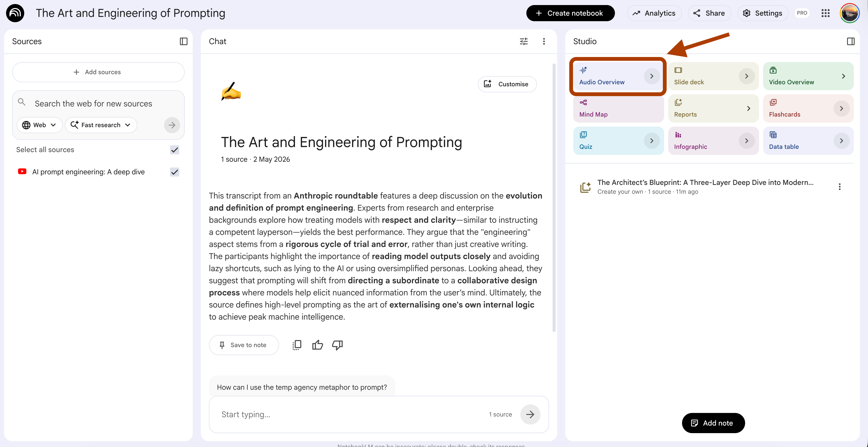Image resolution: width=868 pixels, height=447 pixels.
Task: Copy the summary with copy icon
Action: click(x=297, y=345)
